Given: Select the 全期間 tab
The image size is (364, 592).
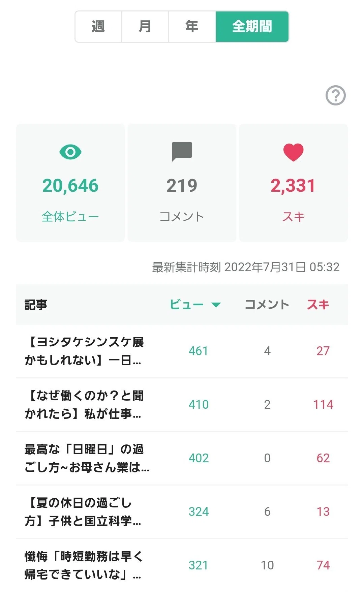Looking at the screenshot, I should click(x=252, y=27).
